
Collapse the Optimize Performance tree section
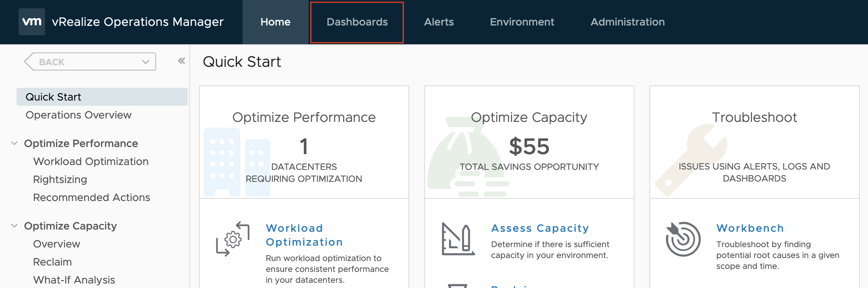coord(14,143)
